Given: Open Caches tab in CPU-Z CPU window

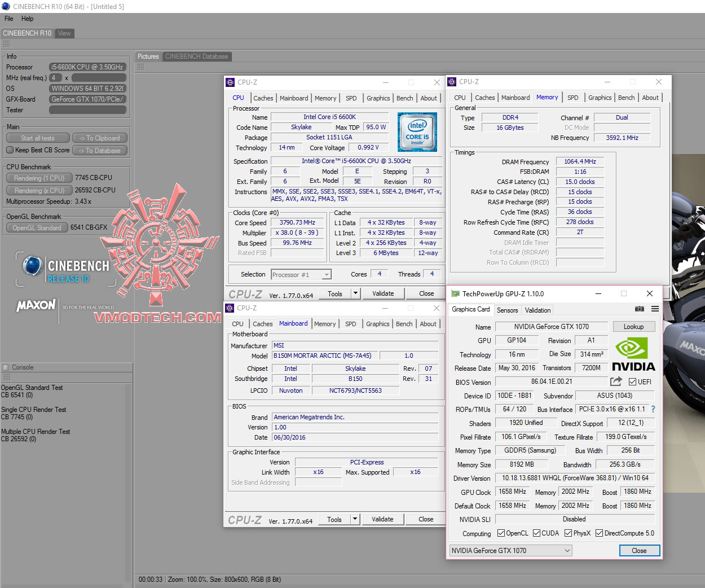Looking at the screenshot, I should click(263, 98).
